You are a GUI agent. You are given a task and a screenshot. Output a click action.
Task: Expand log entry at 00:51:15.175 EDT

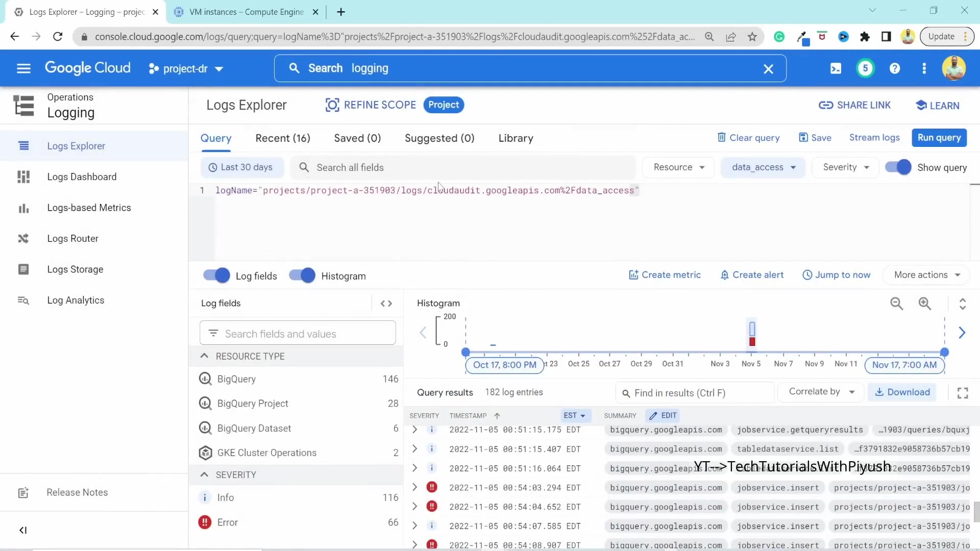[414, 430]
